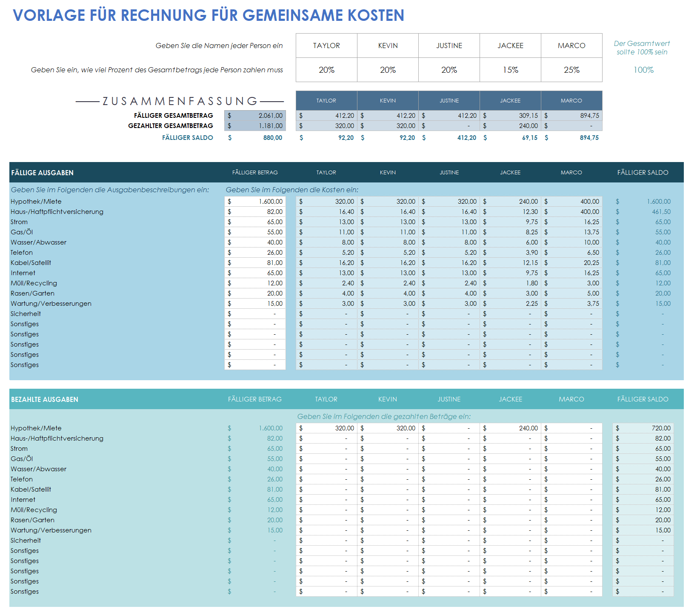Click Gas/Öl due amount 55,00 cell
The height and width of the screenshot is (612, 700).
coord(255,232)
